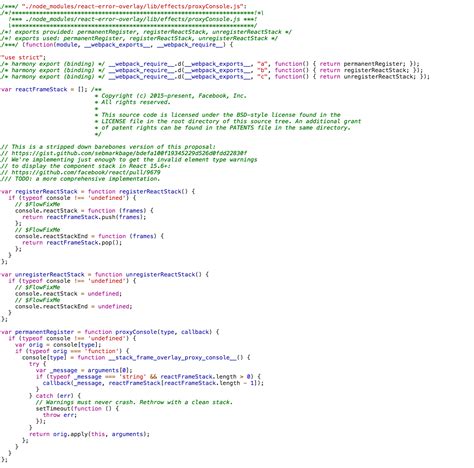474x468 pixels.
Task: Click the permanentRegister variable name
Action: pyautogui.click(x=44, y=332)
